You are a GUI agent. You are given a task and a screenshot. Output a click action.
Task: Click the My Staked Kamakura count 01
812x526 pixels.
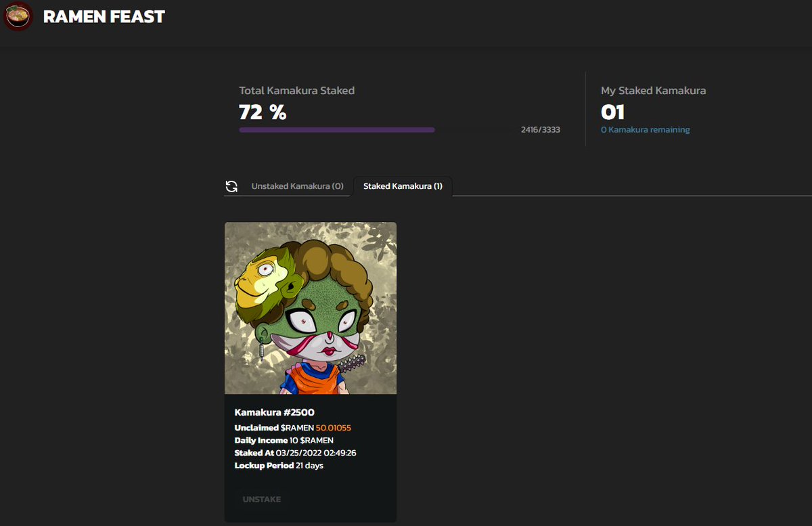[612, 112]
